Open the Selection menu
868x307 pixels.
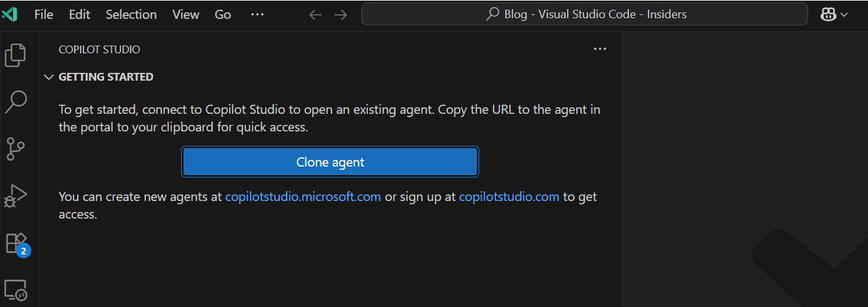point(131,14)
